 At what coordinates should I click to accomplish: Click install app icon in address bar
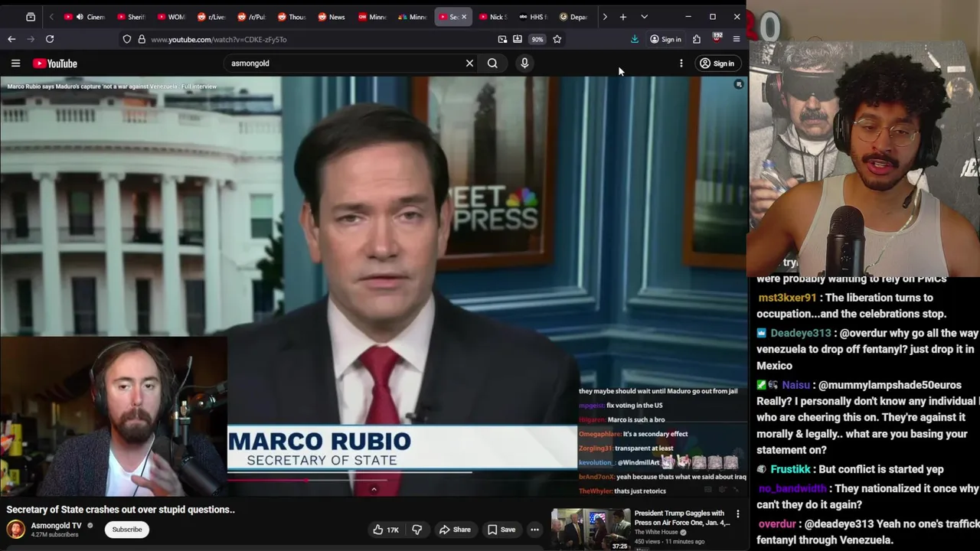pos(518,39)
